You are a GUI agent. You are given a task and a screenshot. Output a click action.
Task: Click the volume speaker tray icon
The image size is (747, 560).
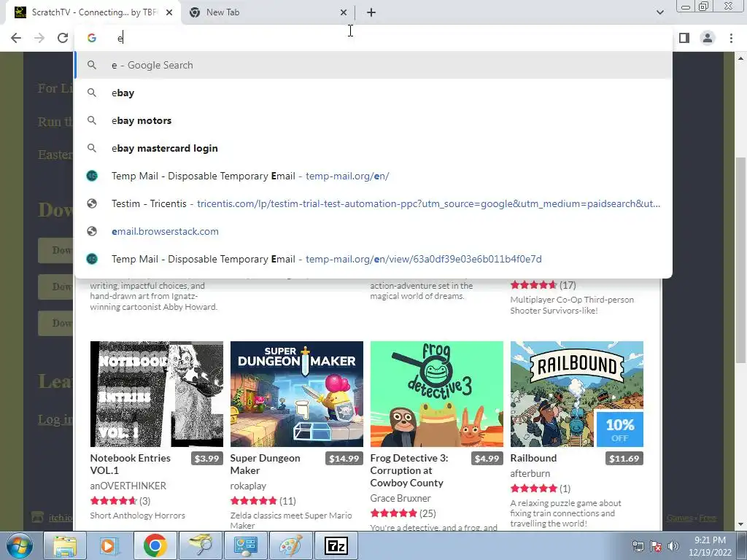coord(673,546)
